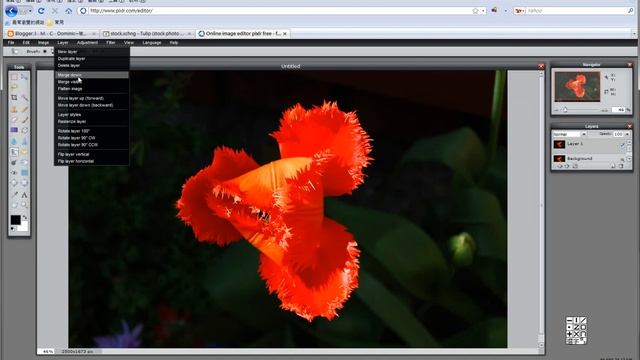Viewport: 640px width, 360px height.
Task: Click the bookmark star in address bar
Action: pyautogui.click(x=475, y=11)
